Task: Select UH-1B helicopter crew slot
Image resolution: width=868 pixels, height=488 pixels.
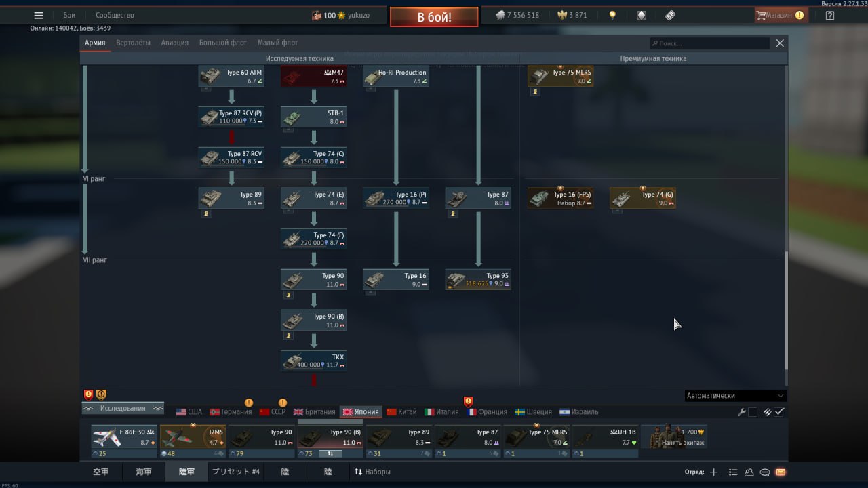Action: pyautogui.click(x=606, y=437)
